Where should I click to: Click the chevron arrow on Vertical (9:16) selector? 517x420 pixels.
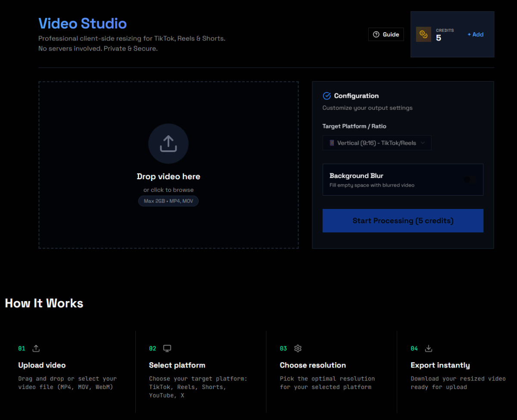[x=423, y=143]
